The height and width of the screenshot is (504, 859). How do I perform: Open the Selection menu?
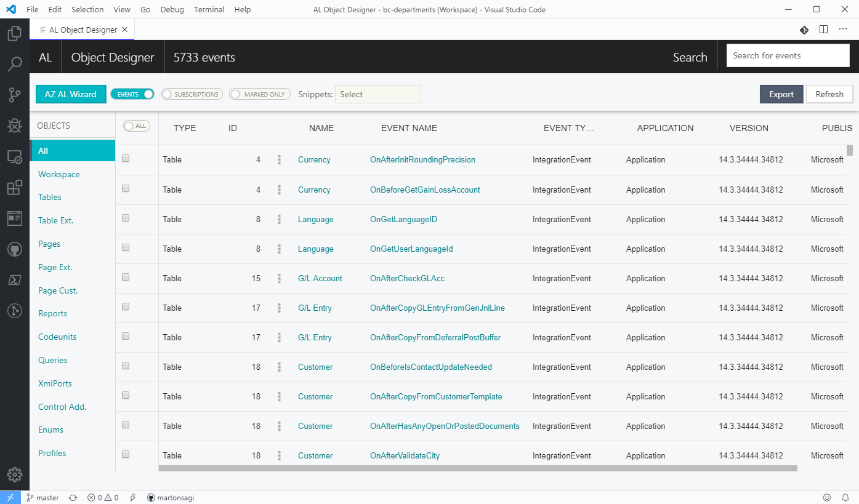pos(87,9)
